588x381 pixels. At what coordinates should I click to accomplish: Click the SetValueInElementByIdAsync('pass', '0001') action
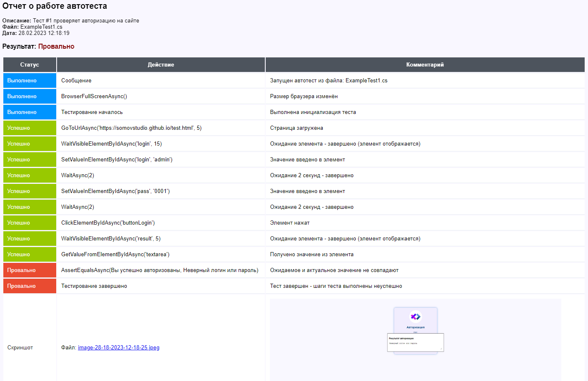tap(115, 191)
